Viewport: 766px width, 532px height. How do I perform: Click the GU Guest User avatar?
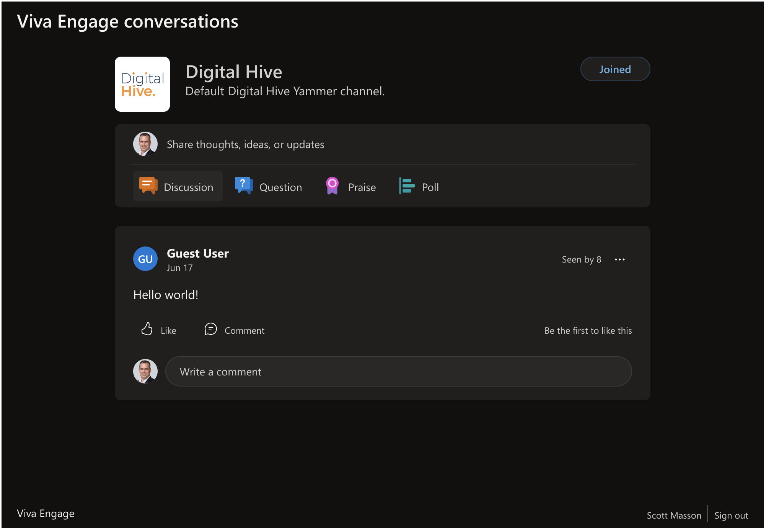(145, 259)
